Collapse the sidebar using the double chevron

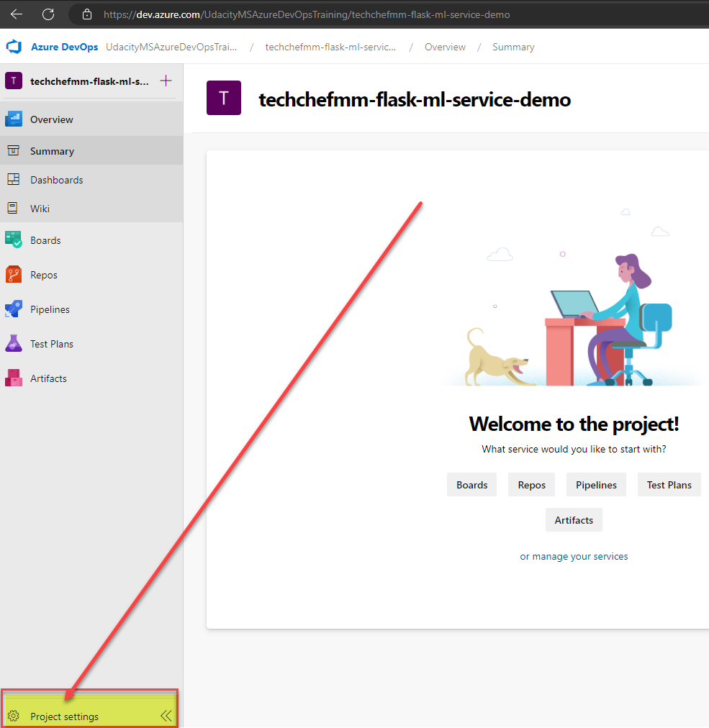[166, 716]
